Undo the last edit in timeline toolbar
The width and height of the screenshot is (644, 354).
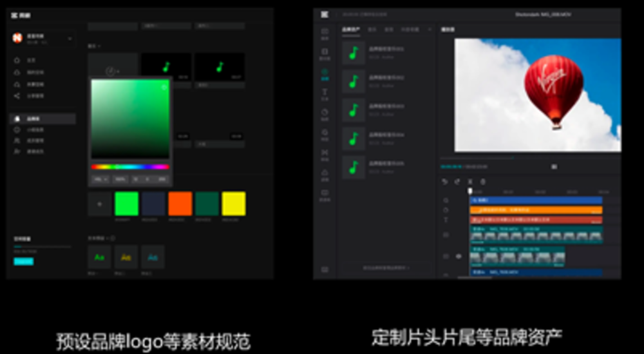pyautogui.click(x=445, y=182)
